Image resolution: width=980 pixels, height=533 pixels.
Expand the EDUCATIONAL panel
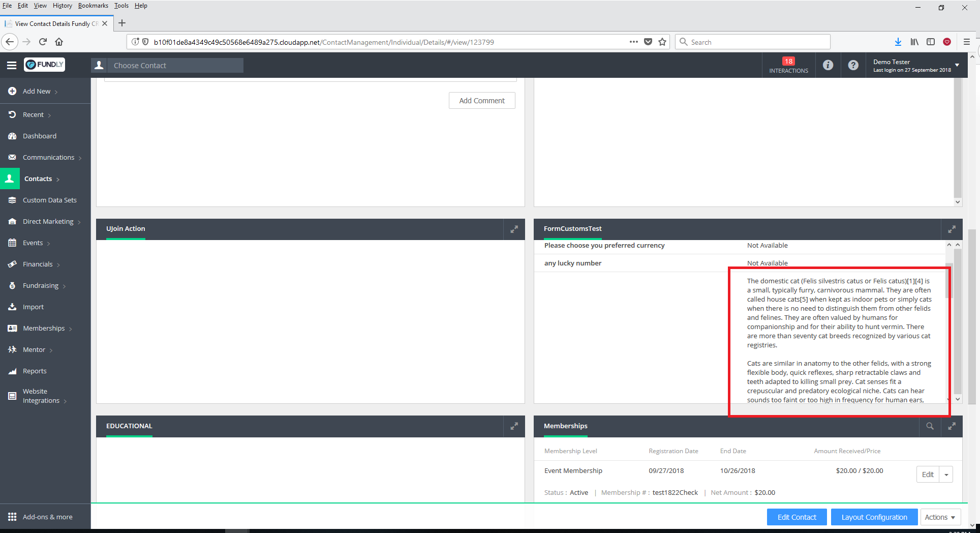pyautogui.click(x=514, y=426)
